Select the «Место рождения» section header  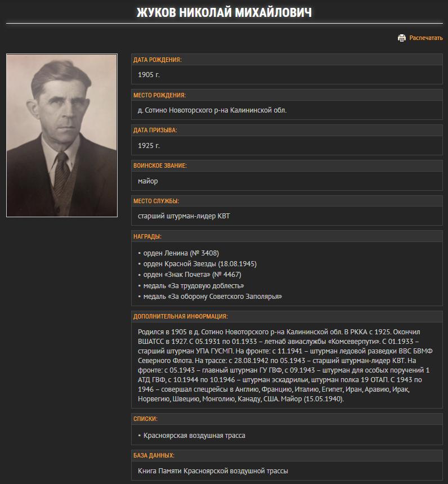click(159, 95)
